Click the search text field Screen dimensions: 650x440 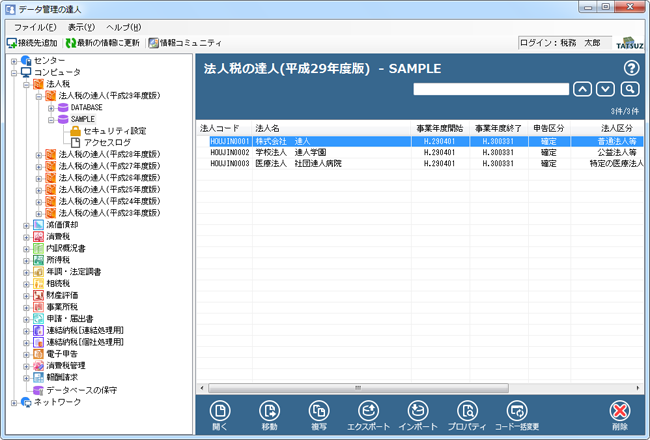point(491,89)
